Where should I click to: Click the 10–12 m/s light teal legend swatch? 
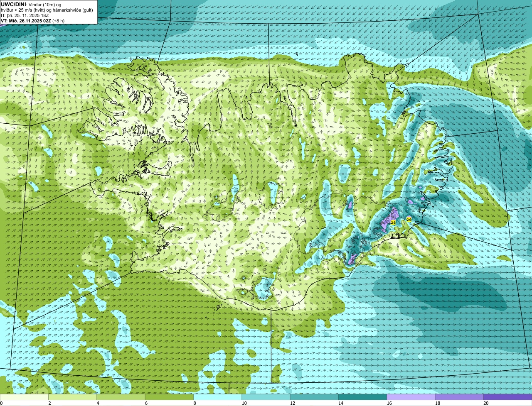click(x=266, y=397)
